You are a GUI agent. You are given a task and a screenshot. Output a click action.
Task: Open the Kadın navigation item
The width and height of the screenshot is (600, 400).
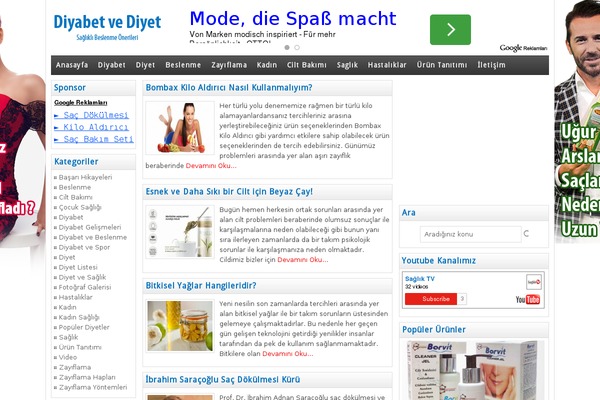(x=267, y=65)
